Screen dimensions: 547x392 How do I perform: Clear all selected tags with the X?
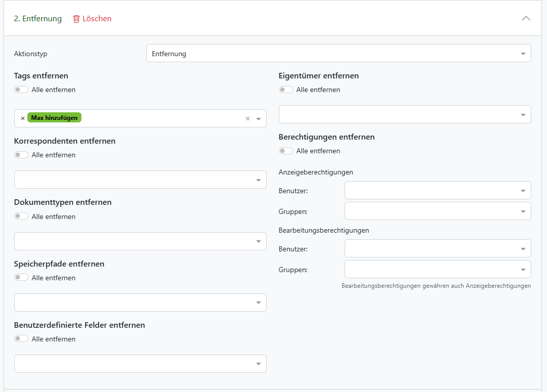coord(247,118)
